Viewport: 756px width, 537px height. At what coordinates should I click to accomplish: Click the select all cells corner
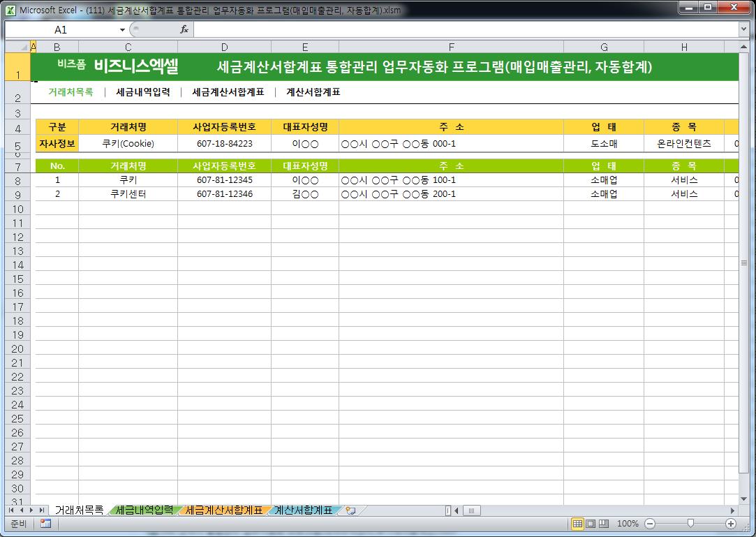tap(17, 47)
